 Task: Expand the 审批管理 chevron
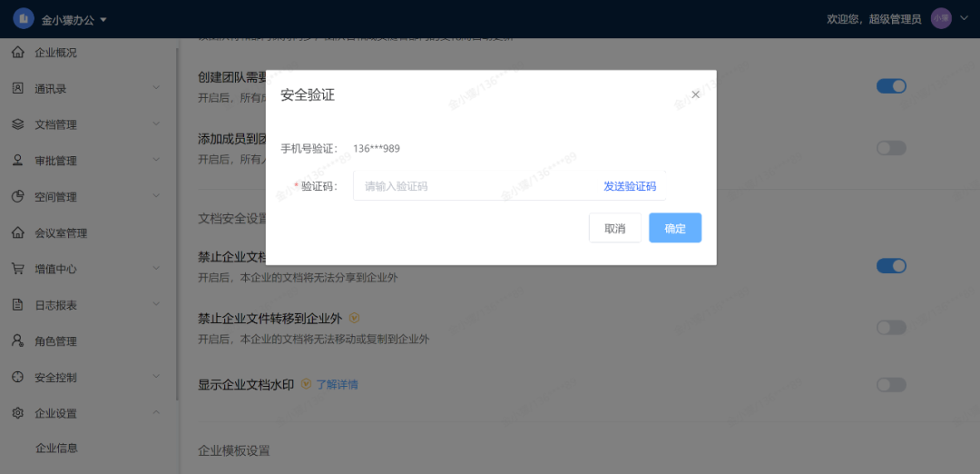click(156, 160)
